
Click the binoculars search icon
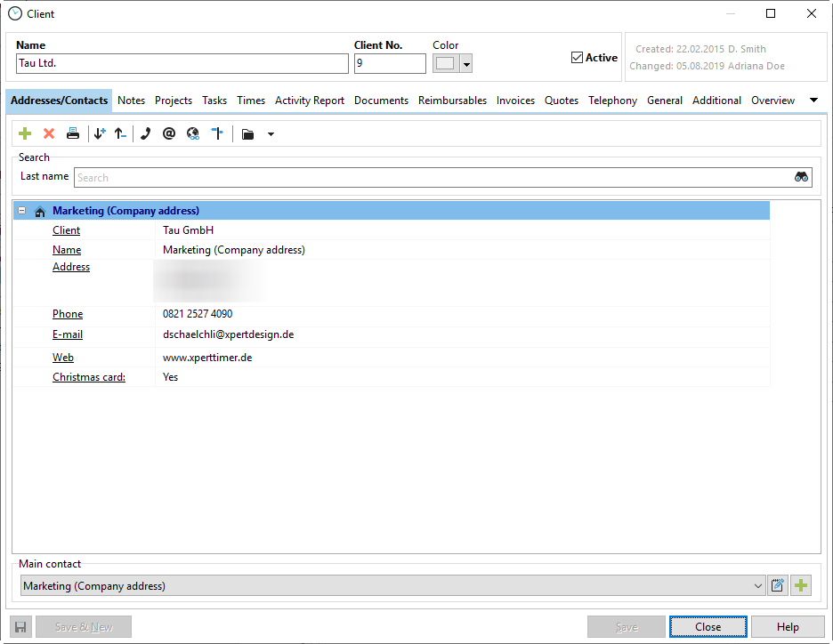pos(801,177)
